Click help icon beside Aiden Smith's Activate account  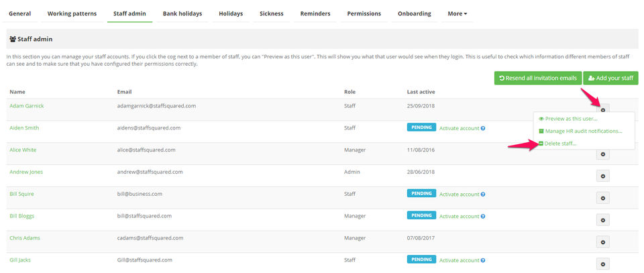(483, 128)
